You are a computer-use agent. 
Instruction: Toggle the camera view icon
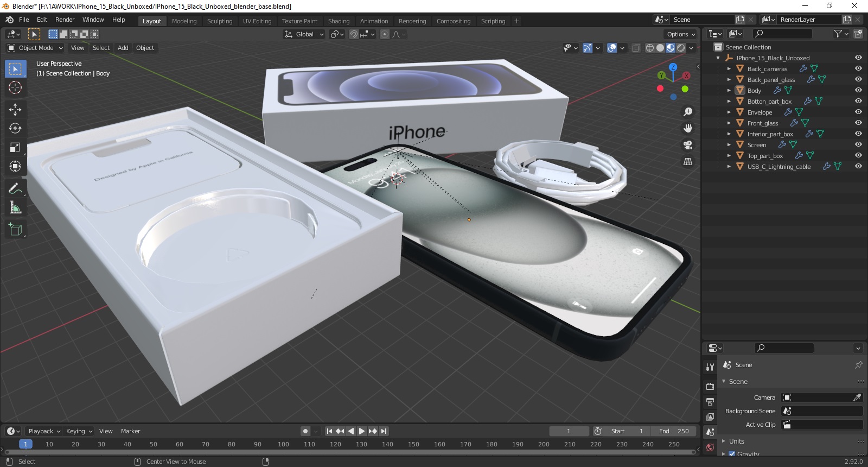[x=688, y=145]
